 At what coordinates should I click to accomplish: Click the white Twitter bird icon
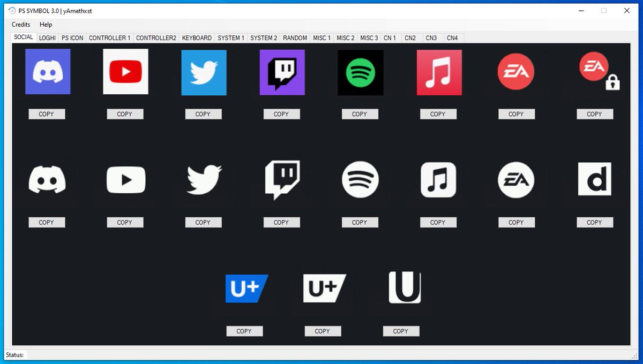click(x=204, y=180)
